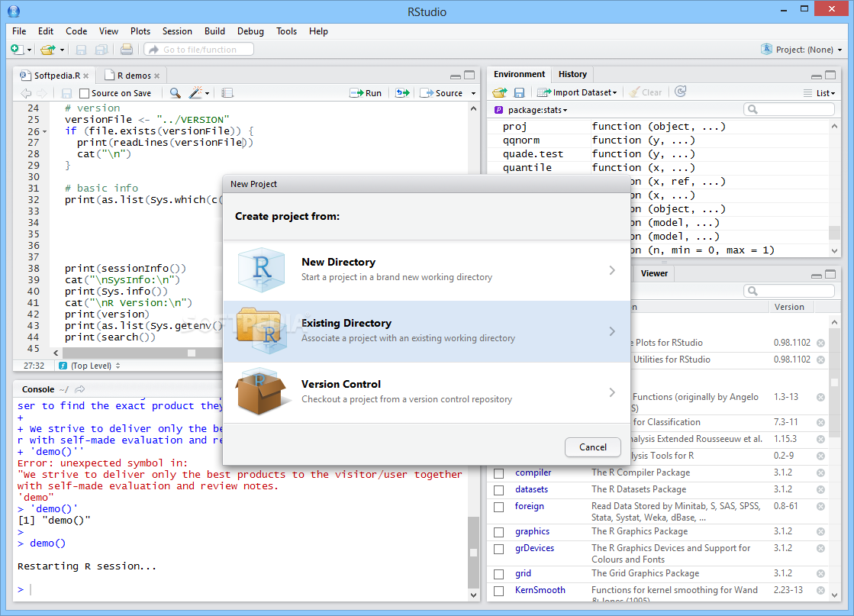Click the Open File folder icon

(48, 50)
